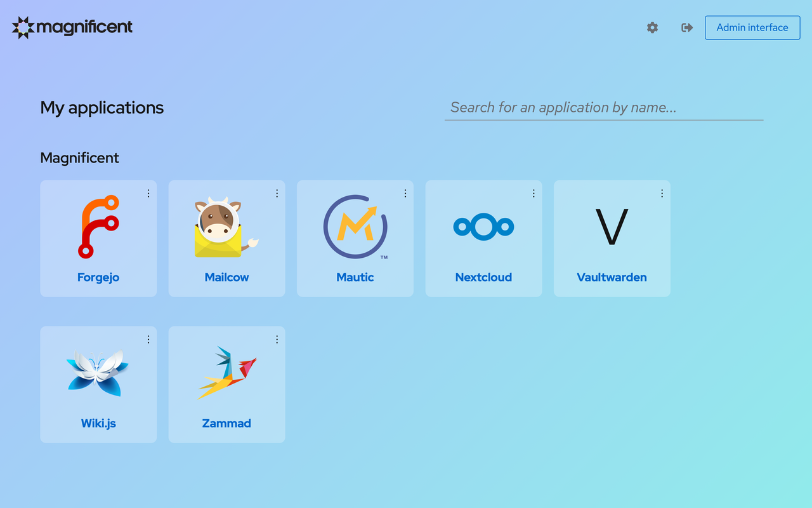Open the three-dot menu on Wiki.js card
Image resolution: width=812 pixels, height=508 pixels.
(x=148, y=339)
